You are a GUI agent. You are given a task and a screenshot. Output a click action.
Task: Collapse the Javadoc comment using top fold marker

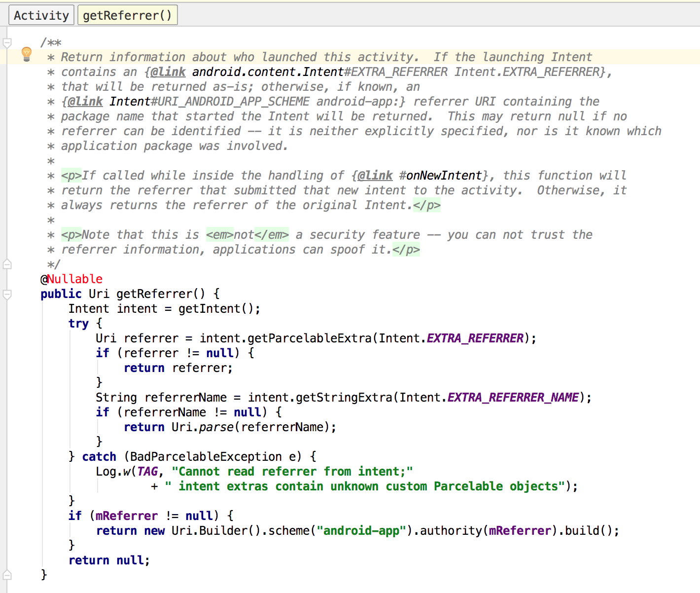click(7, 43)
